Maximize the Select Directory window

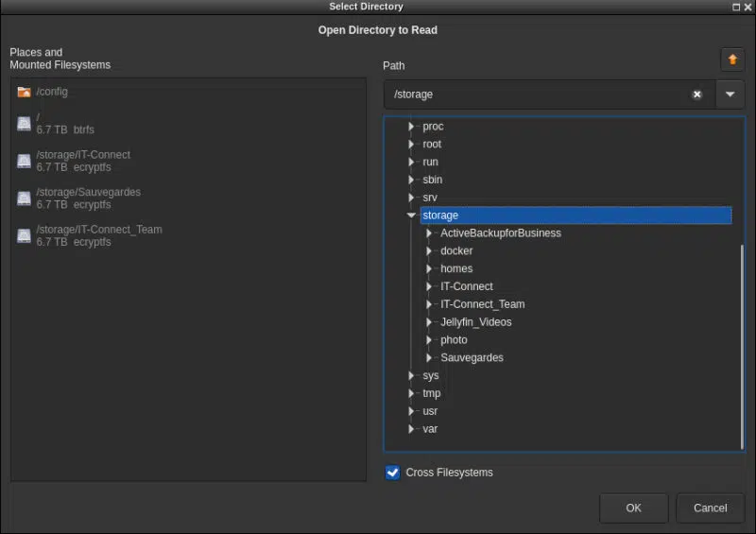click(x=736, y=7)
